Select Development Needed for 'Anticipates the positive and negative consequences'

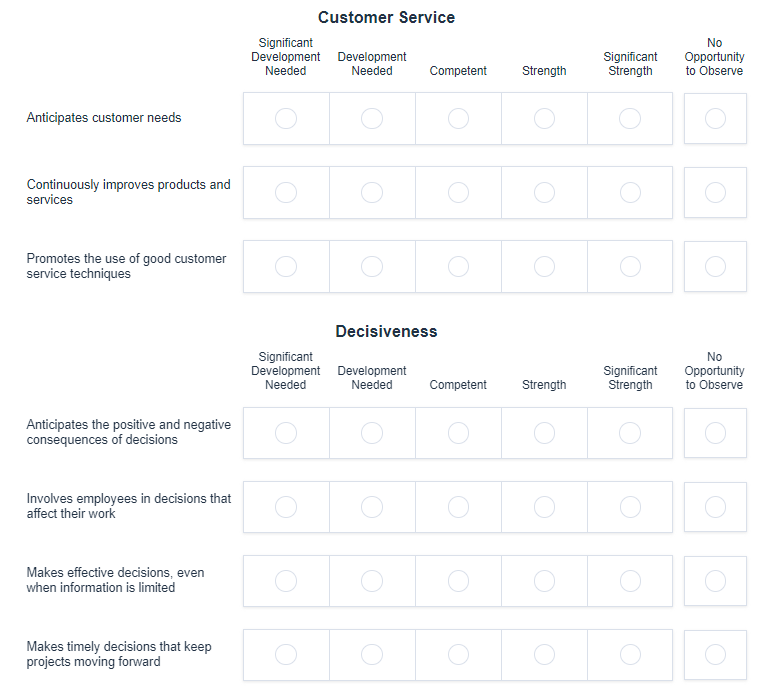372,433
